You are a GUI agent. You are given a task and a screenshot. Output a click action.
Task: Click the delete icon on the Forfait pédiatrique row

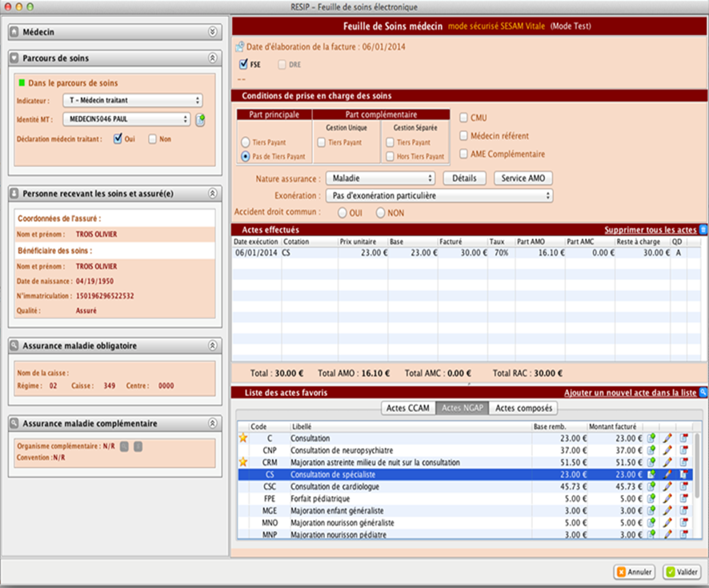click(684, 498)
